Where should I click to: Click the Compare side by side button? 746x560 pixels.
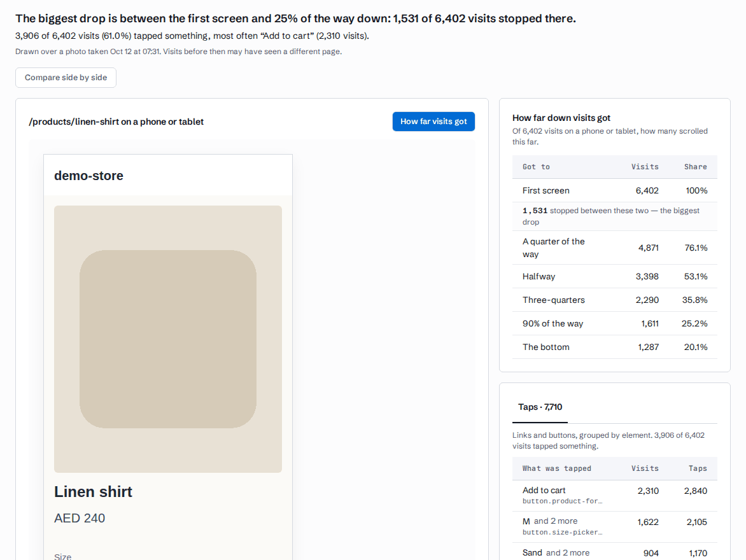point(66,78)
